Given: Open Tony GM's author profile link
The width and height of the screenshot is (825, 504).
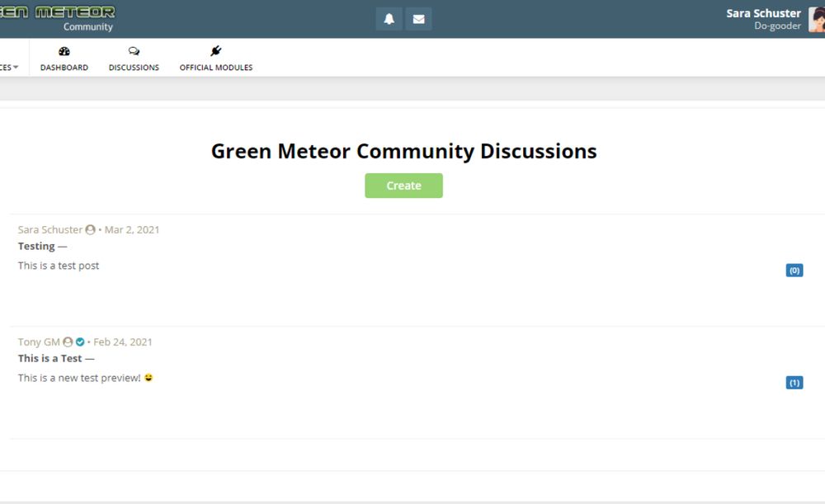Looking at the screenshot, I should 39,342.
